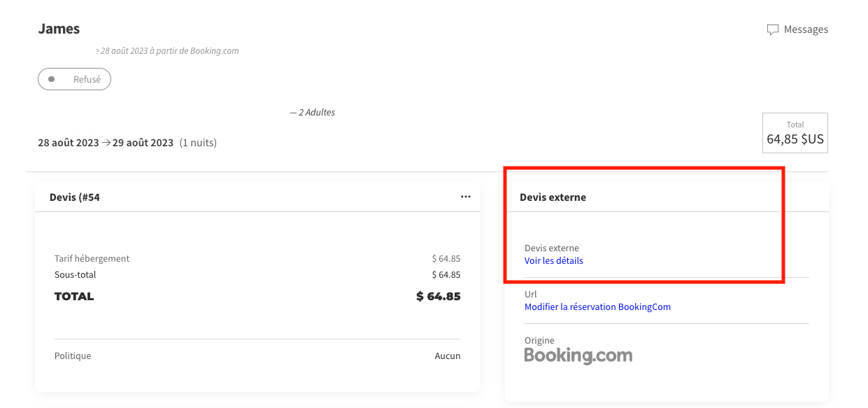This screenshot has width=868, height=408.
Task: Click the Total 64,85 $US box
Action: tap(795, 133)
